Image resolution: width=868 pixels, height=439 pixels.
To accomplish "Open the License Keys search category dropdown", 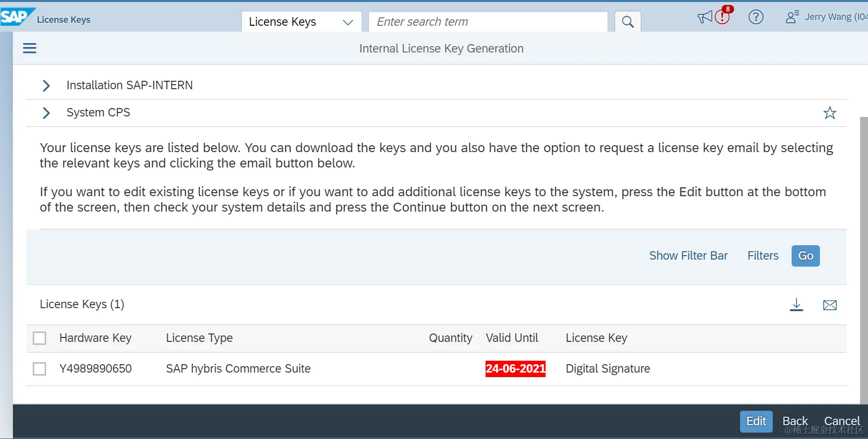I will point(301,22).
